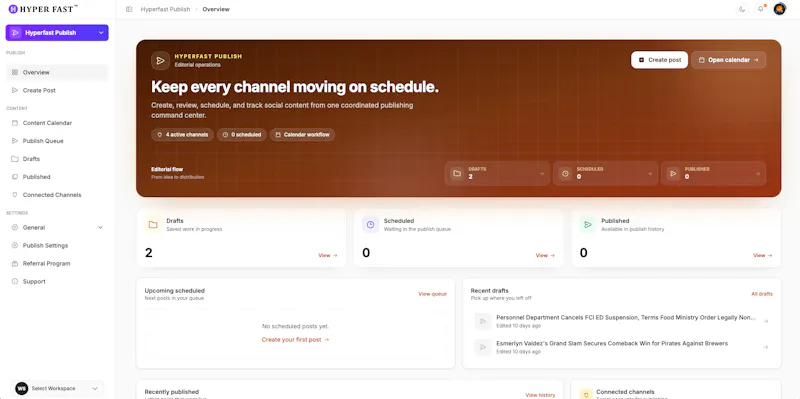
Task: Click the Connected Channels icon in sidebar
Action: (x=15, y=195)
